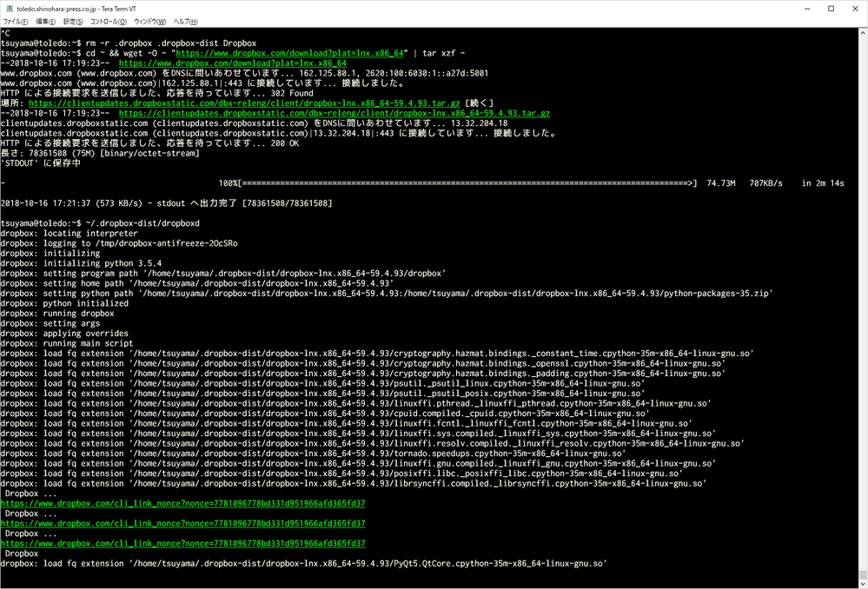Click the '74.73M' downloaded size
This screenshot has width=868, height=589.
click(x=721, y=183)
